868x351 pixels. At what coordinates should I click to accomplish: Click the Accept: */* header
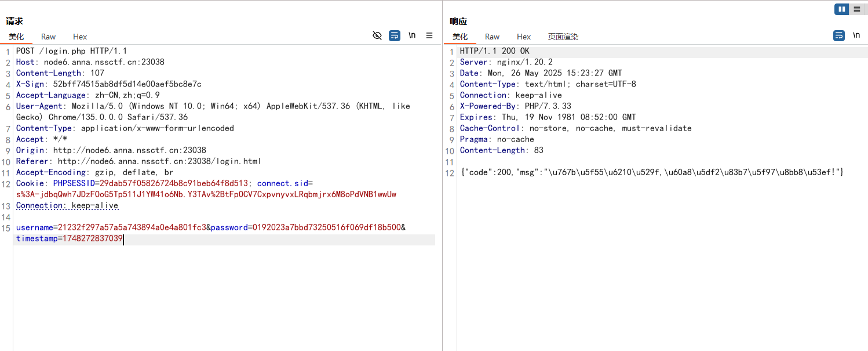[x=42, y=139]
